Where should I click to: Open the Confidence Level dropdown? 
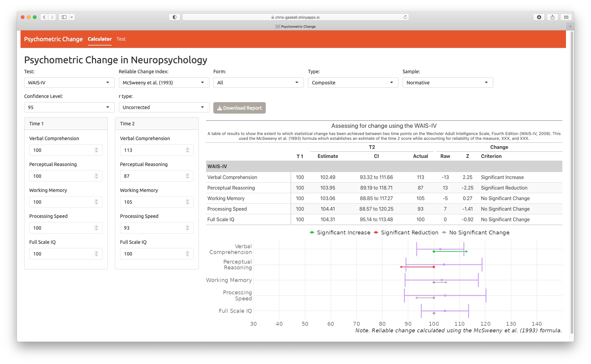coord(69,107)
